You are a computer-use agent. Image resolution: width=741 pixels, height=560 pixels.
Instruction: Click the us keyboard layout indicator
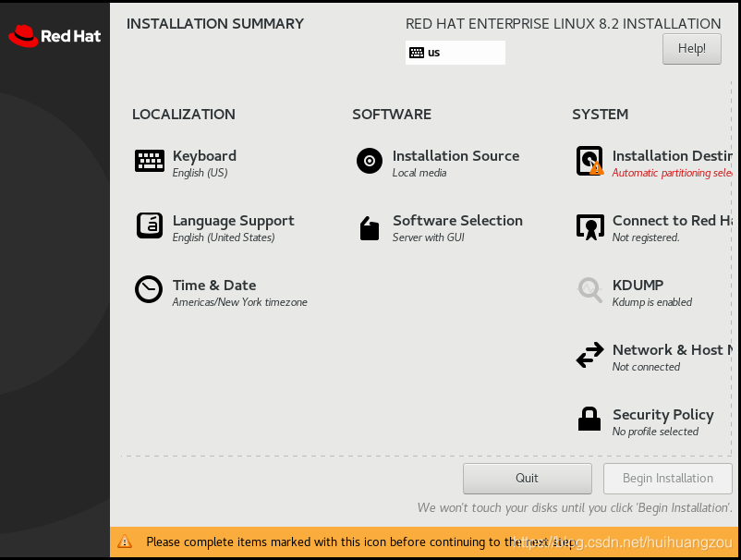[x=456, y=53]
